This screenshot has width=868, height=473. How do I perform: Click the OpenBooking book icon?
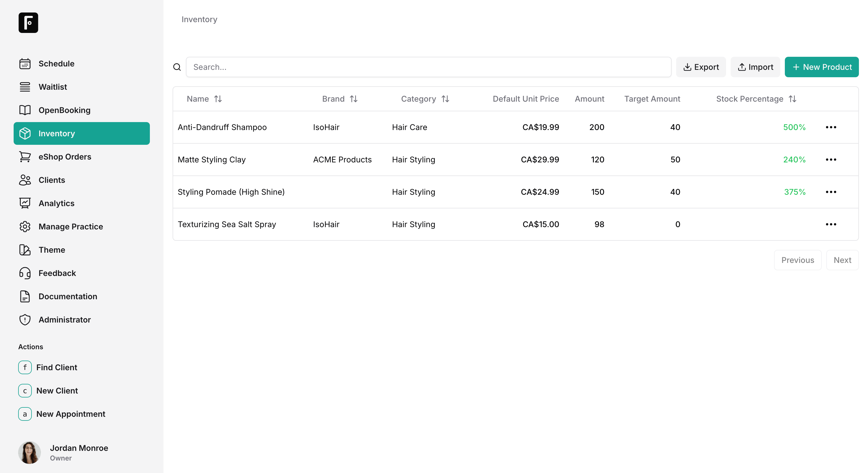(25, 110)
